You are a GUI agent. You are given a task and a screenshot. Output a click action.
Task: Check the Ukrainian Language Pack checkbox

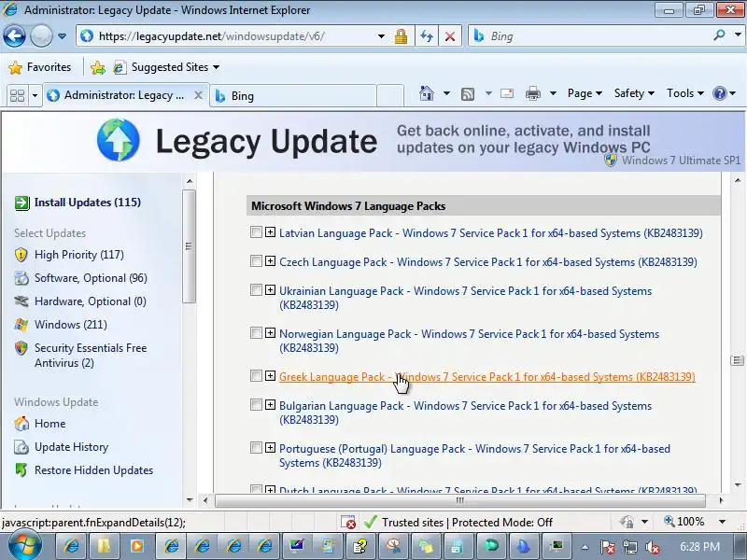(x=256, y=290)
